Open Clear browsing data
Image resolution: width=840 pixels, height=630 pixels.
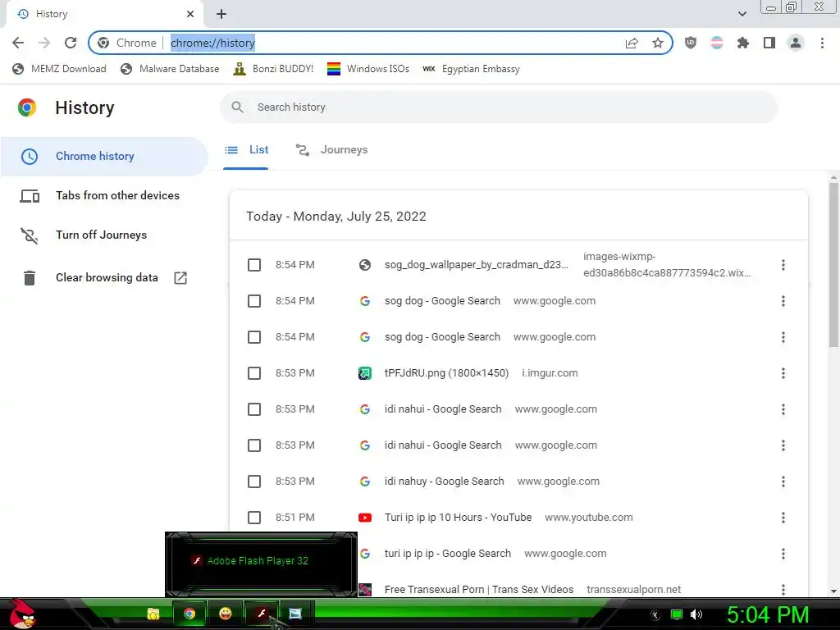[104, 277]
